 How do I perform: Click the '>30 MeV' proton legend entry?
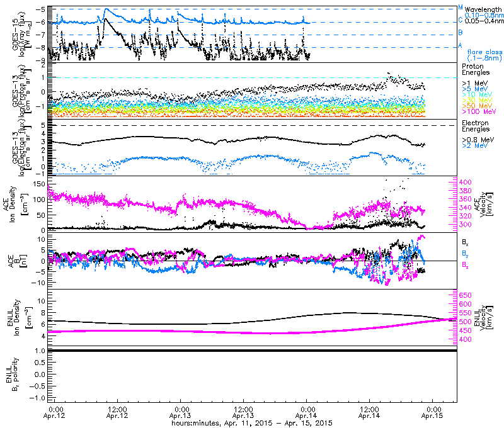click(477, 100)
